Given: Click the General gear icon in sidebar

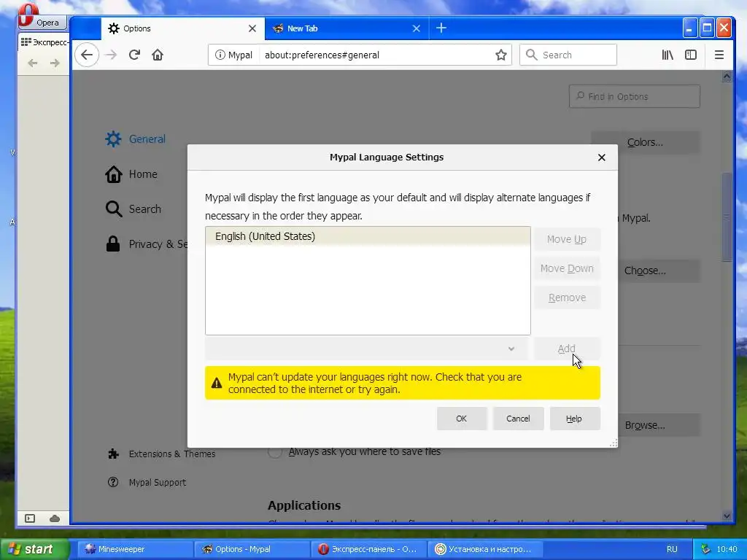Looking at the screenshot, I should point(113,139).
